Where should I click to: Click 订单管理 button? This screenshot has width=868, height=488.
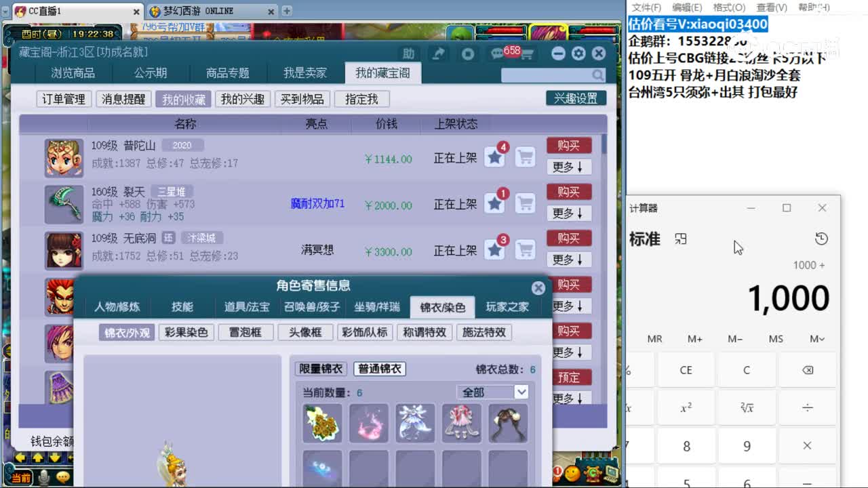(x=64, y=99)
